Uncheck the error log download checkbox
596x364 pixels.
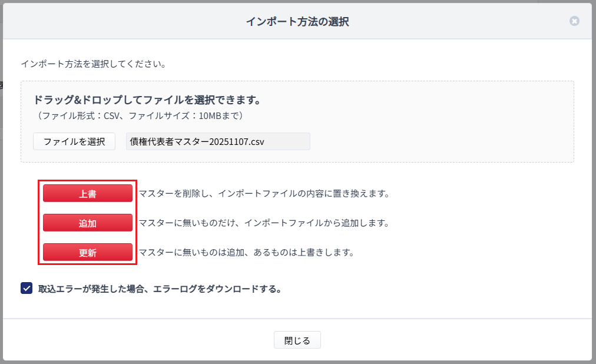click(27, 289)
